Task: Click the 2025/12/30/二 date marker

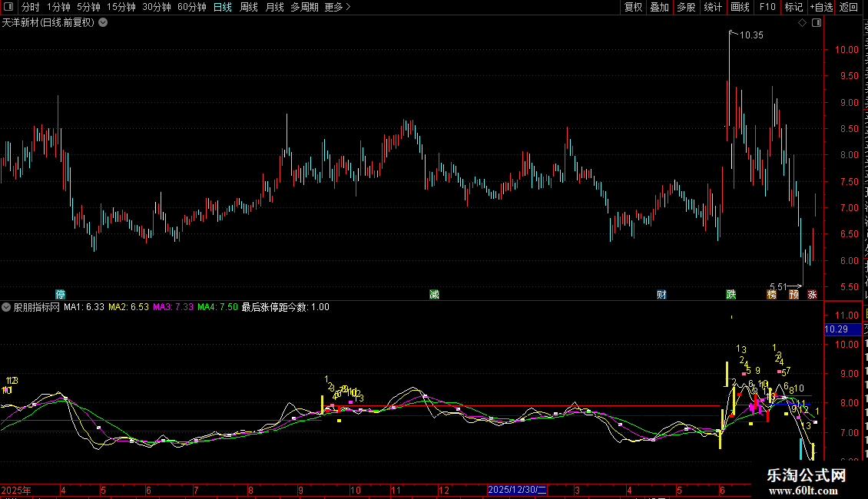Action: point(517,490)
